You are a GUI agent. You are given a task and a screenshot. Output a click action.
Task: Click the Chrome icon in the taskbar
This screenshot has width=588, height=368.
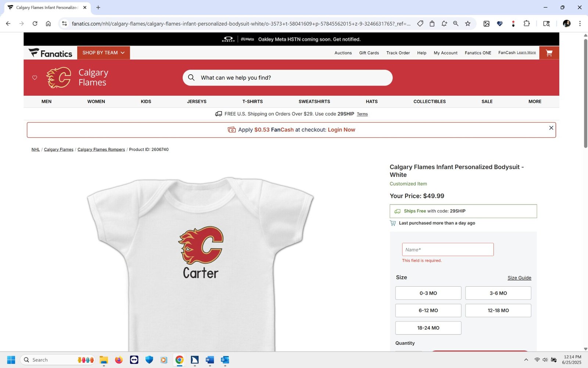pyautogui.click(x=179, y=360)
